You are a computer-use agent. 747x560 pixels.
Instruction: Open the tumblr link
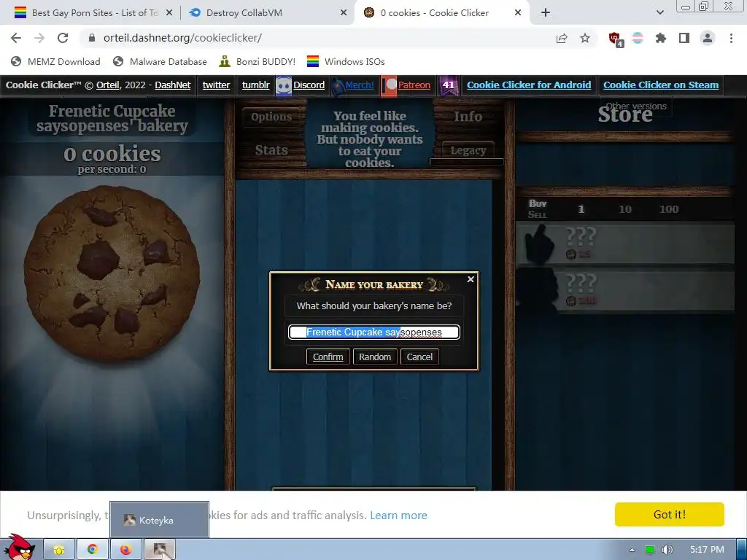pyautogui.click(x=255, y=85)
